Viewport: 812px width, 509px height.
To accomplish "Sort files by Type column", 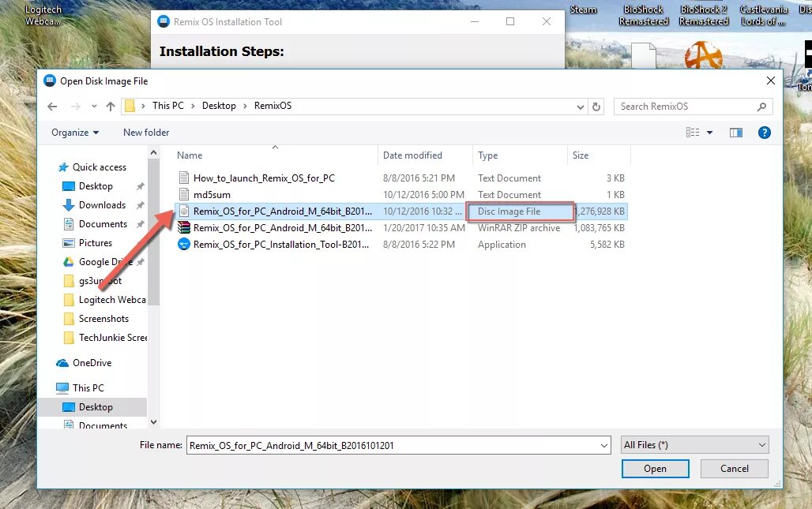I will tap(487, 155).
